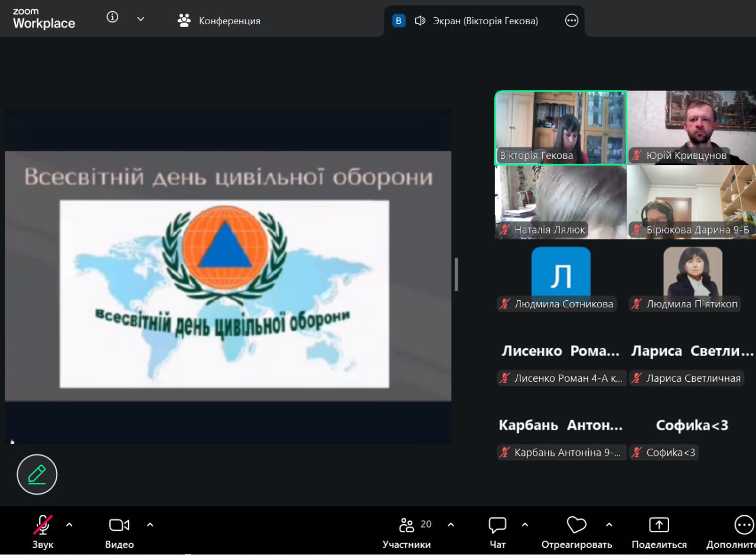The image size is (756, 555).
Task: Click the divider handle between screen and gallery
Action: [457, 275]
